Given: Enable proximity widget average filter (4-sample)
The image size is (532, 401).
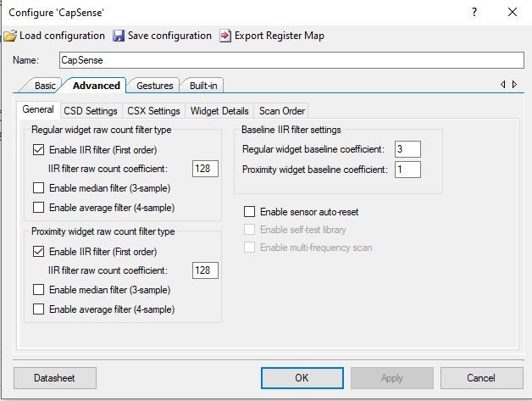Looking at the screenshot, I should 38,309.
